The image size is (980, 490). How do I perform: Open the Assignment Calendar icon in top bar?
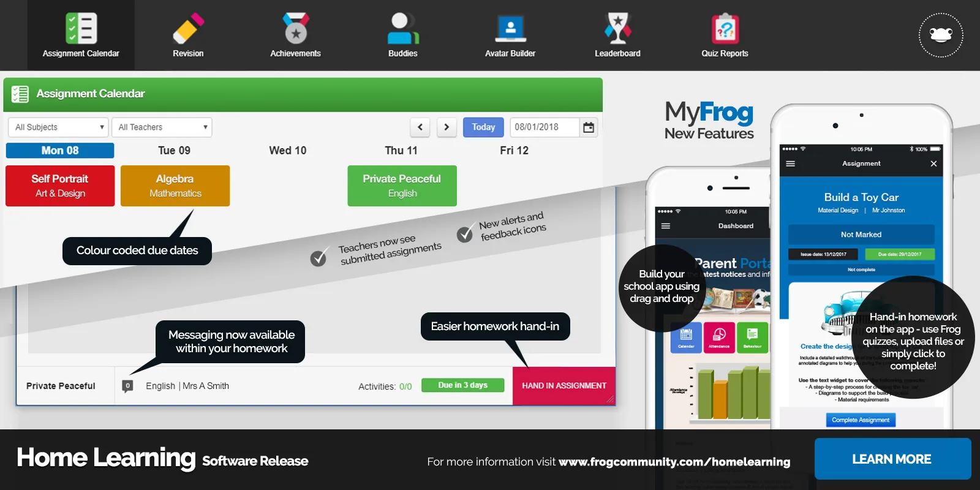tap(81, 29)
